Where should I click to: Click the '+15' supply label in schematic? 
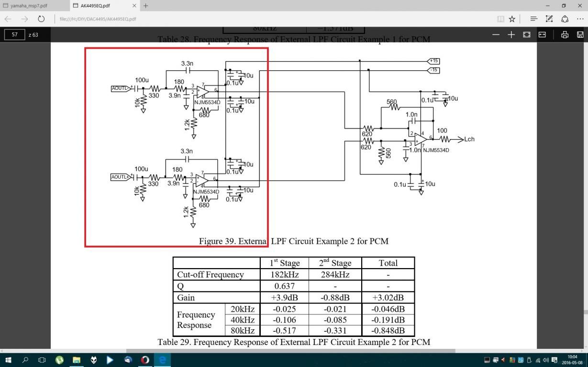(x=434, y=61)
